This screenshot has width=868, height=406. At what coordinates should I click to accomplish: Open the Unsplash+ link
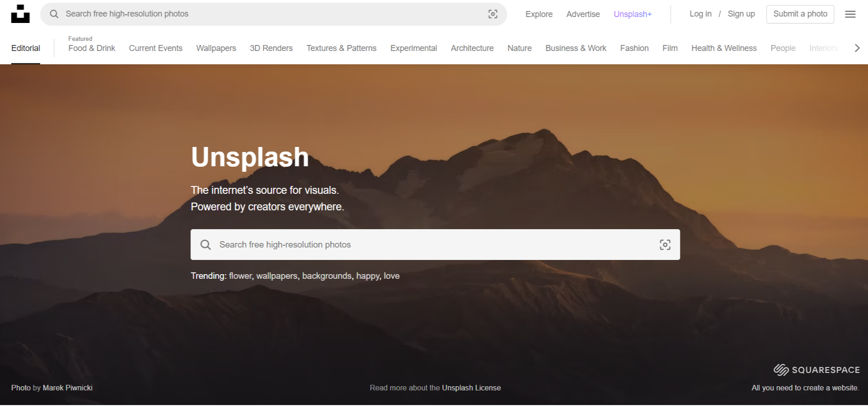[x=633, y=14]
